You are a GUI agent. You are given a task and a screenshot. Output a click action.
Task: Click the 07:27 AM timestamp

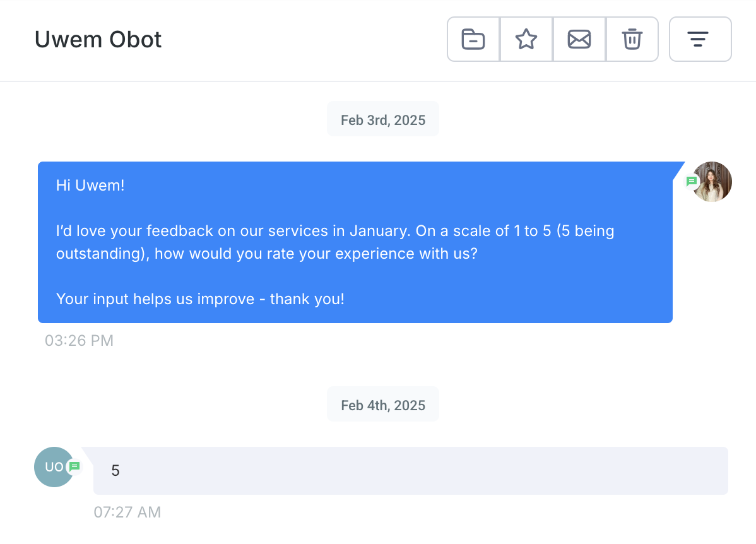coord(127,512)
